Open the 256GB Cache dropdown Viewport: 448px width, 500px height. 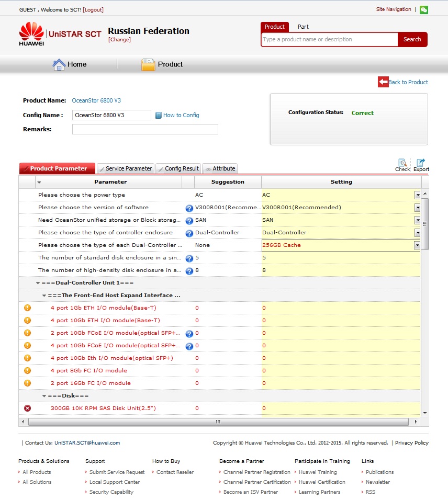417,245
